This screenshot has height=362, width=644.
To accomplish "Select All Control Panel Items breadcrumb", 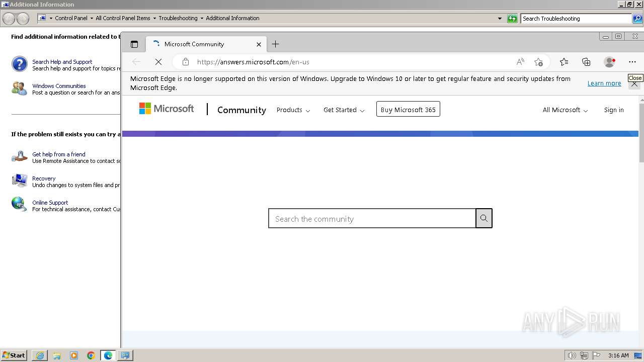I will click(x=123, y=18).
